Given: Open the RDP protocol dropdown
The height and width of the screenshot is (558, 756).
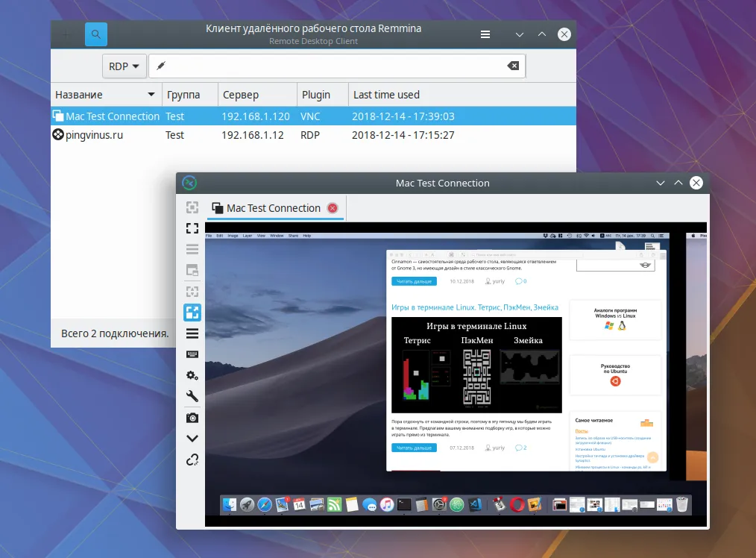Looking at the screenshot, I should click(124, 66).
